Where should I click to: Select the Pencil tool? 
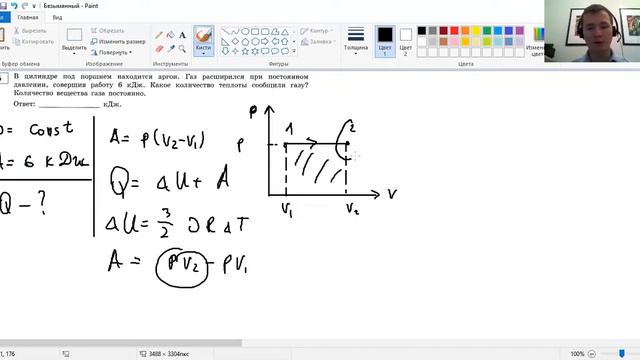coord(159,35)
